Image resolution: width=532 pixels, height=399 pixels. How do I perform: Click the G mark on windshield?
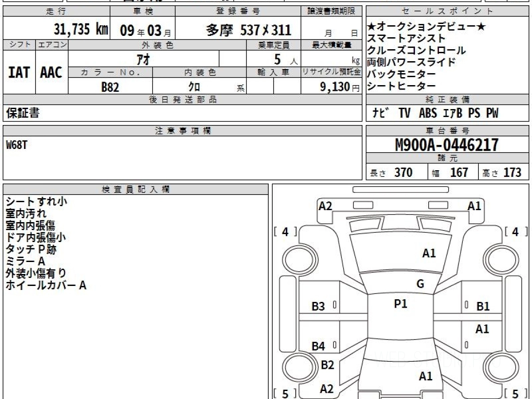420,284
